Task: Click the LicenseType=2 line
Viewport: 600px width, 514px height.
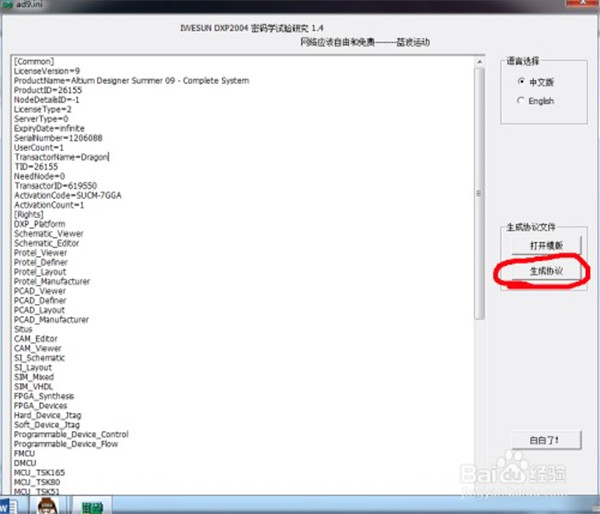Action: (42, 109)
